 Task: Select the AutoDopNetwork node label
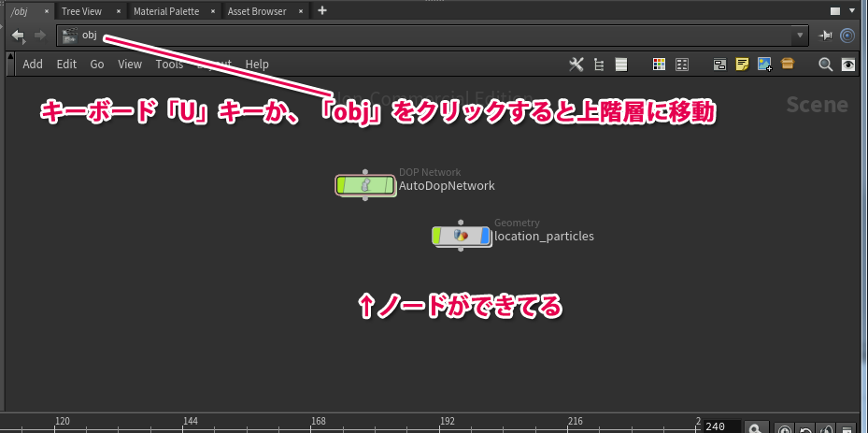pos(447,186)
